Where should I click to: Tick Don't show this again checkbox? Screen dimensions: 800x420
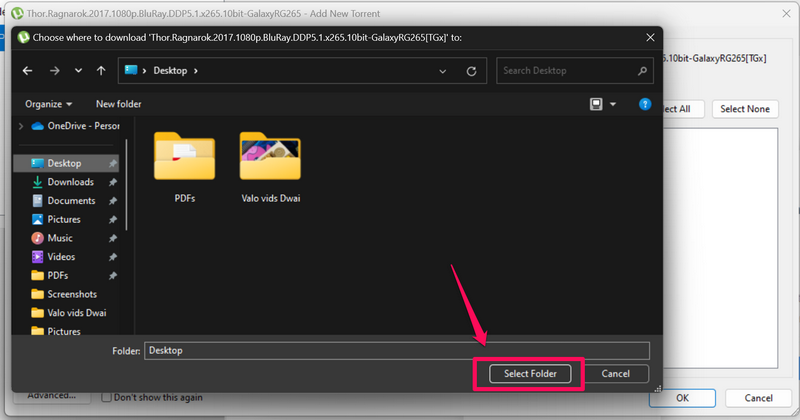pyautogui.click(x=106, y=397)
